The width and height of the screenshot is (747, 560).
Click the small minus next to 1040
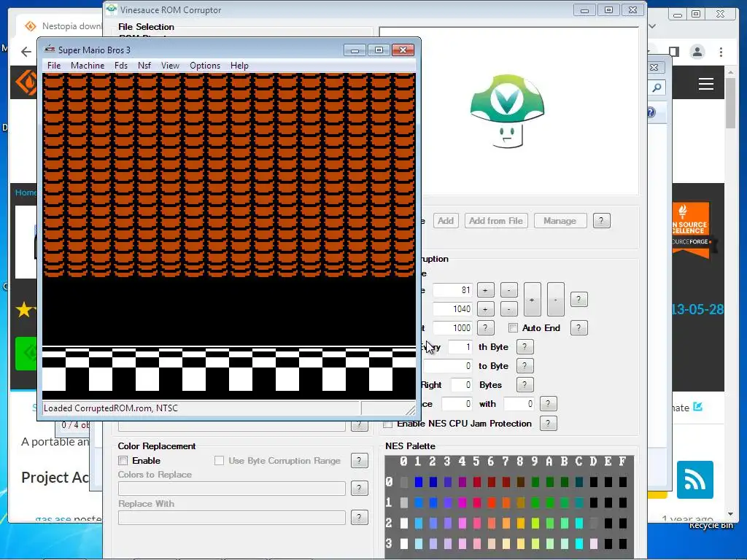[x=508, y=309]
